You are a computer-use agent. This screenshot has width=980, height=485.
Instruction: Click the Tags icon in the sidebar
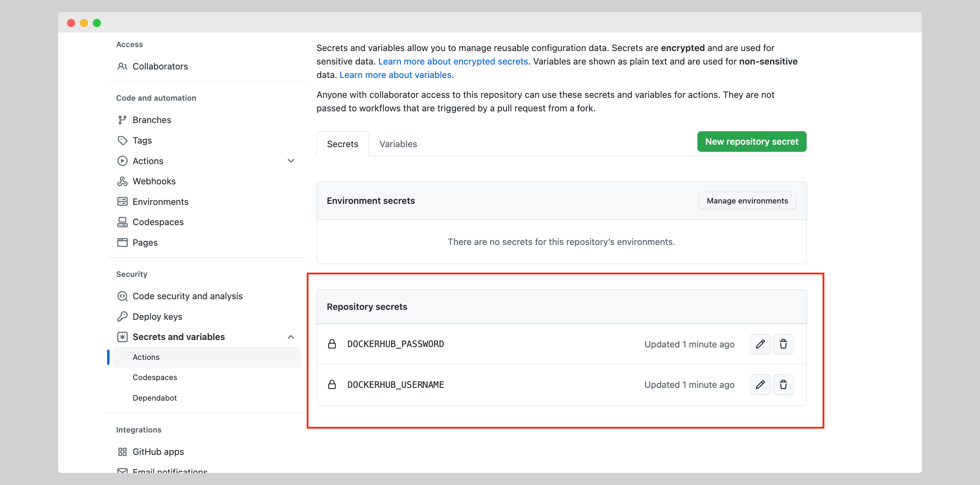pyautogui.click(x=122, y=140)
